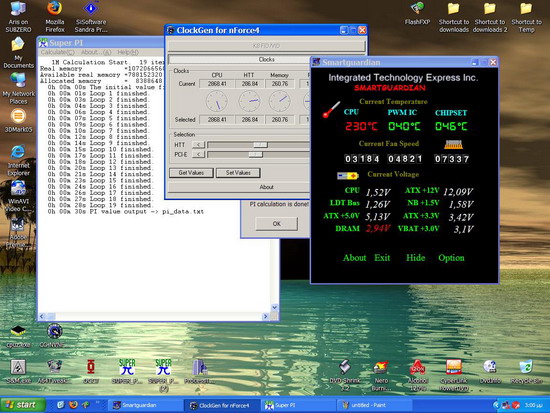550x413 pixels.
Task: Expand hidden system tray icons
Action: coord(496,405)
